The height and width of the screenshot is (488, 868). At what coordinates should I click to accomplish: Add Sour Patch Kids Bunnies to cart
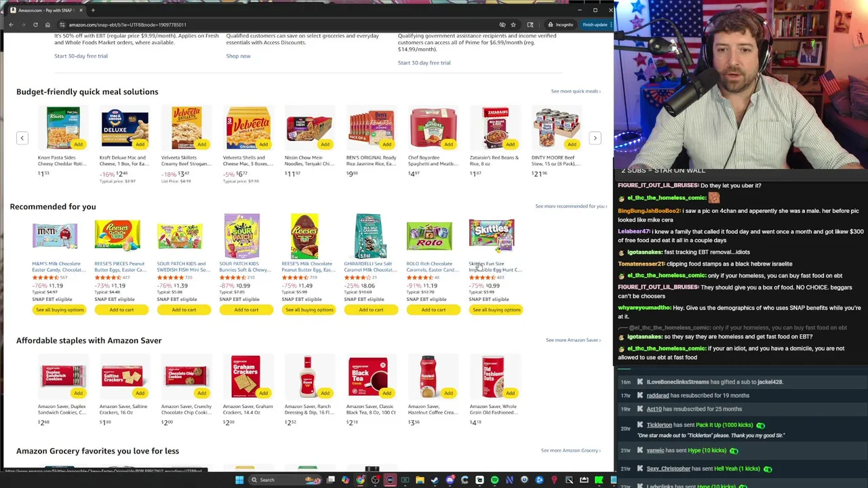(246, 310)
